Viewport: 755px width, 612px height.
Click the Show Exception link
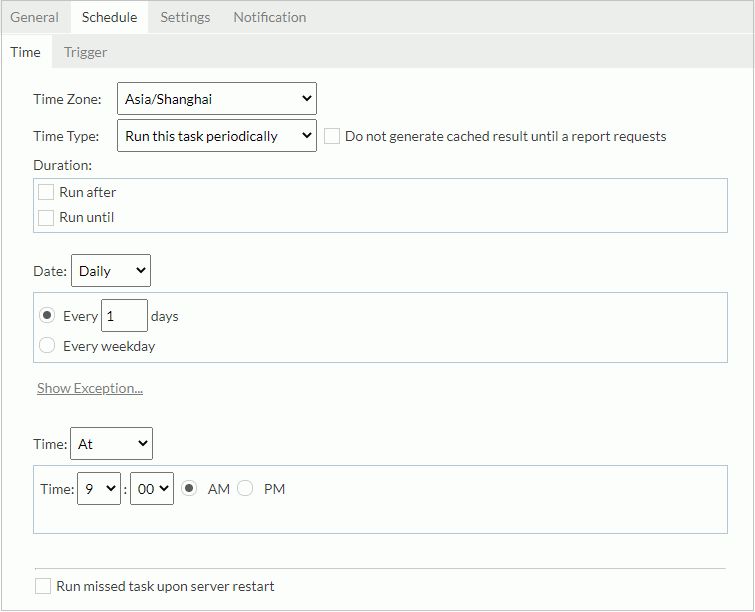click(90, 388)
